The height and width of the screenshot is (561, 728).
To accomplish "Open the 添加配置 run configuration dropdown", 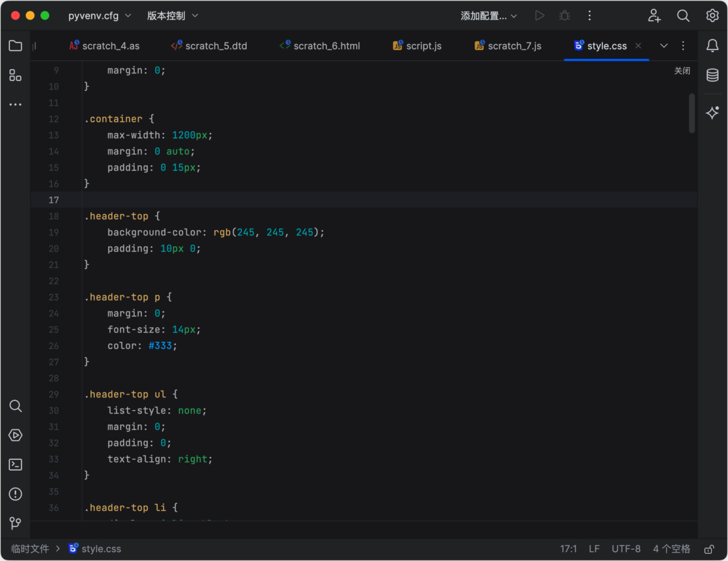I will point(489,16).
